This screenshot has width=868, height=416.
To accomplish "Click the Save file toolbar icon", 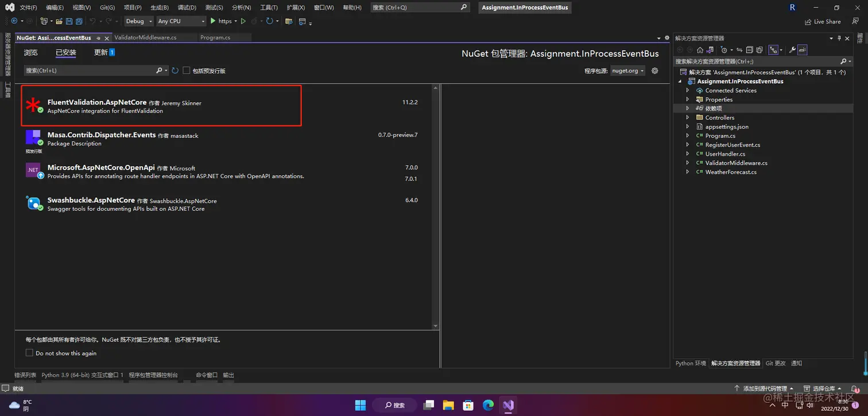I will (69, 21).
